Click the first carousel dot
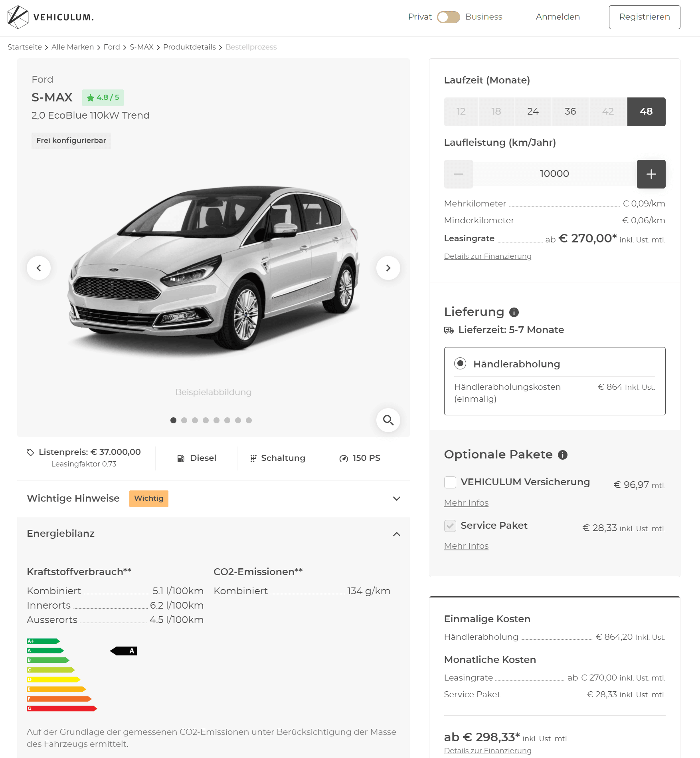Screen dimensions: 700x758 point(173,421)
